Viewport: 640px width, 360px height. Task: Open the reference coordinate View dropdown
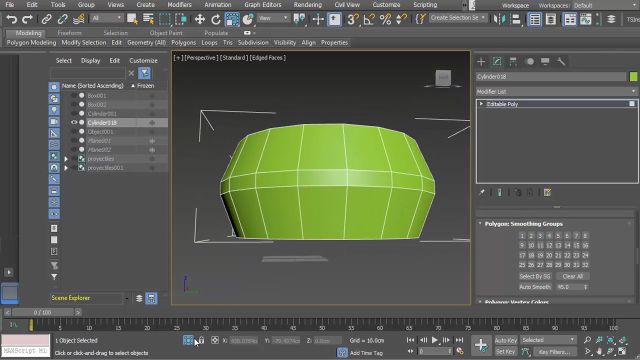point(273,18)
